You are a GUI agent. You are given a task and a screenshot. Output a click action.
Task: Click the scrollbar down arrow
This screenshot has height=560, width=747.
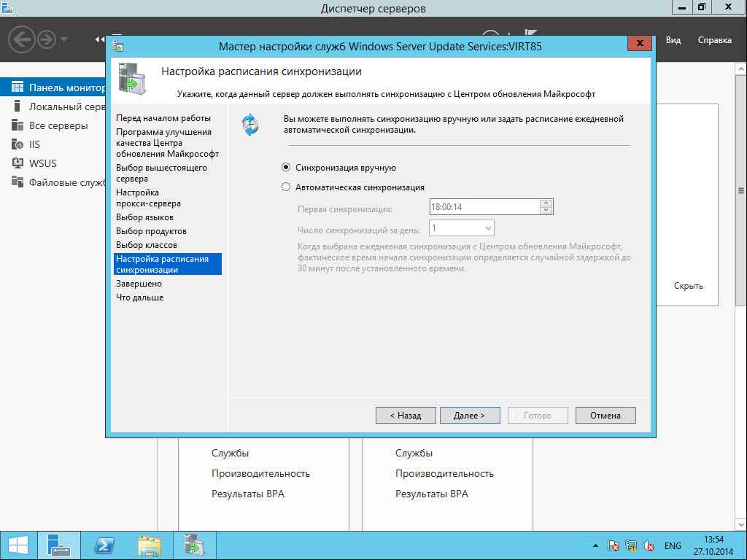click(x=741, y=525)
